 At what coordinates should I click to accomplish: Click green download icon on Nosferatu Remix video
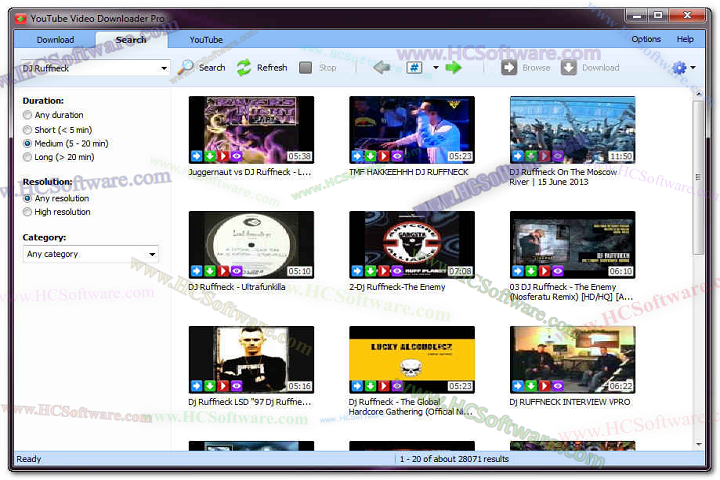click(531, 271)
